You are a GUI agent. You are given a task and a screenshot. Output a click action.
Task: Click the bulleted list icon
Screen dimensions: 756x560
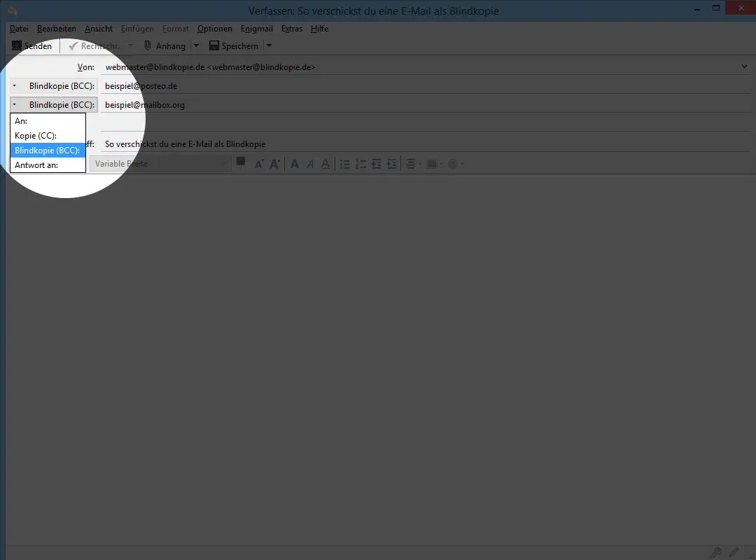(344, 164)
